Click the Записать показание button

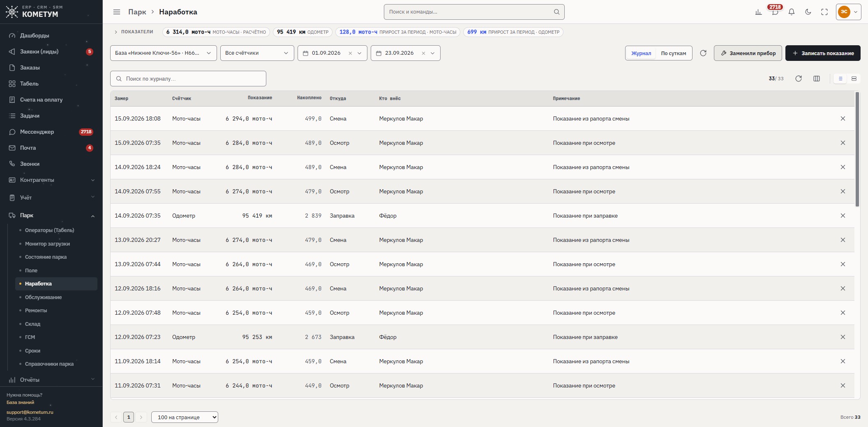(823, 53)
